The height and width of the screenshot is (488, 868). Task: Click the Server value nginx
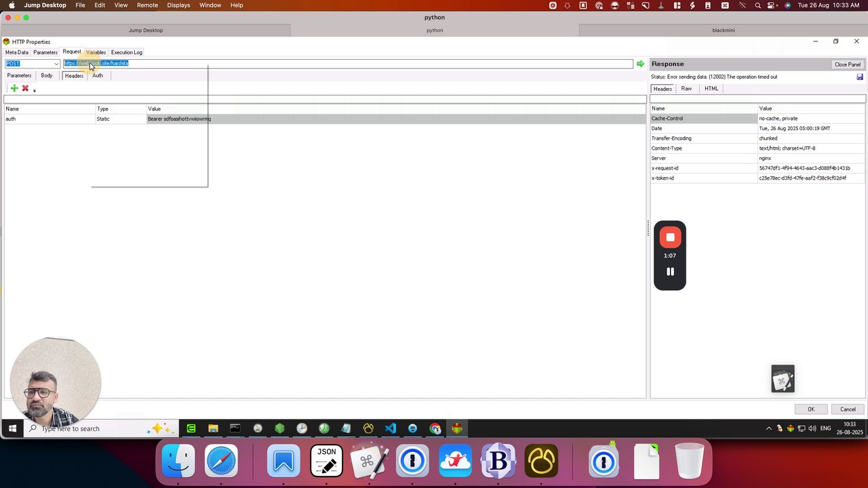[x=765, y=159]
